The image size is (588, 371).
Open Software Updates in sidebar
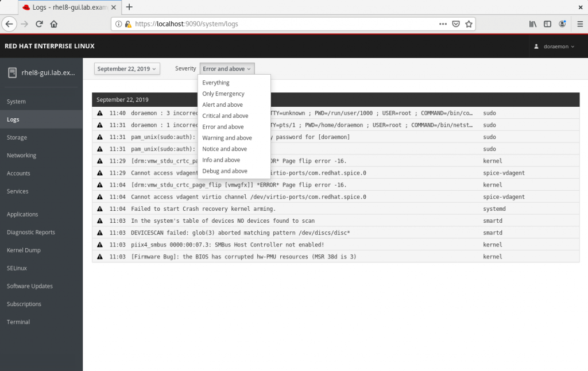click(x=41, y=286)
